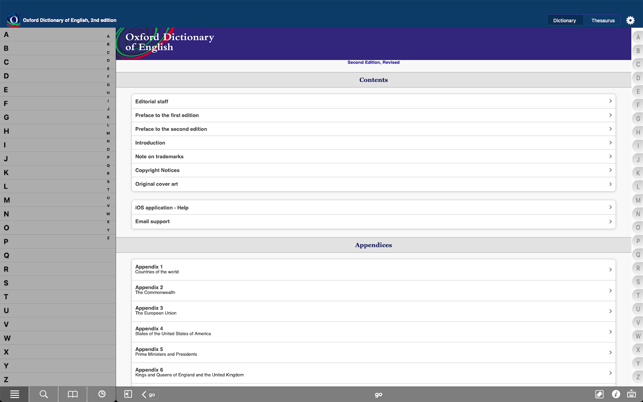Open Appendix 2 The Commonwealth

pyautogui.click(x=373, y=290)
